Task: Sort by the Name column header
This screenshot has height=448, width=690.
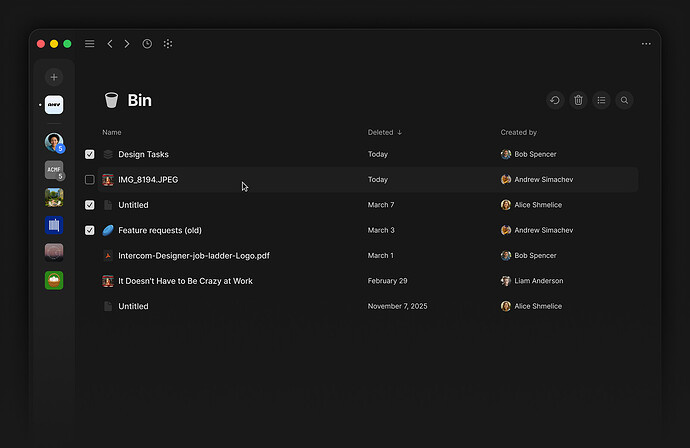Action: [112, 132]
